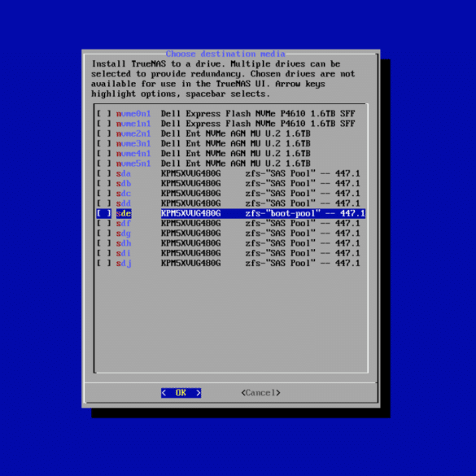Tick the checkbox for sdb

click(104, 184)
